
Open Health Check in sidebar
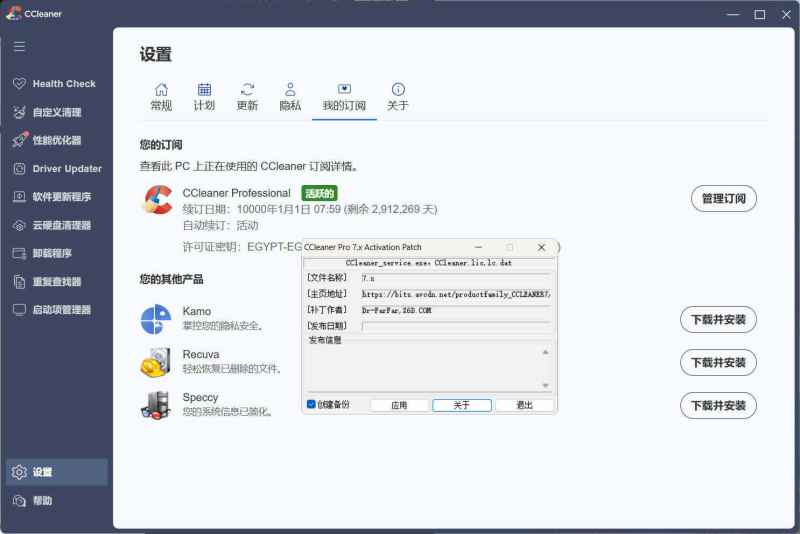point(55,84)
